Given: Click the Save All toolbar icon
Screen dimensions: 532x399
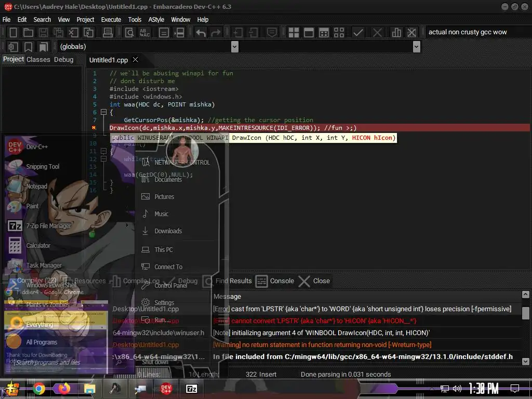Looking at the screenshot, I should 58,33.
